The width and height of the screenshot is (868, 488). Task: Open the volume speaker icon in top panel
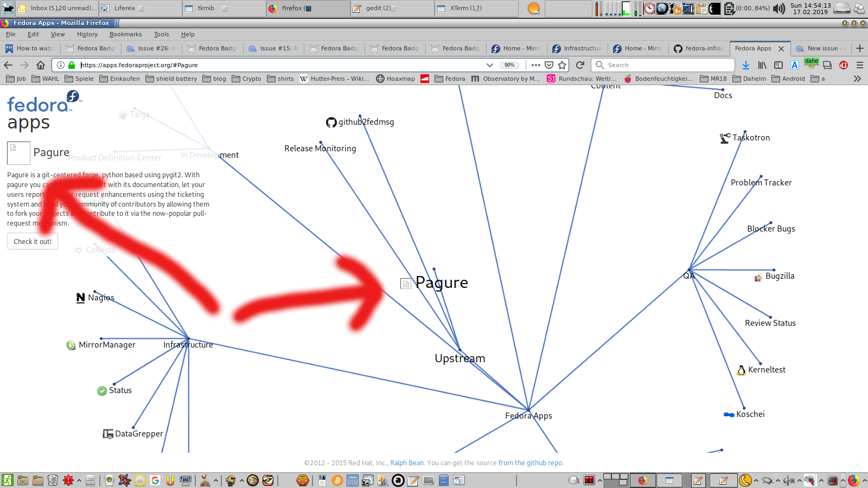point(779,8)
